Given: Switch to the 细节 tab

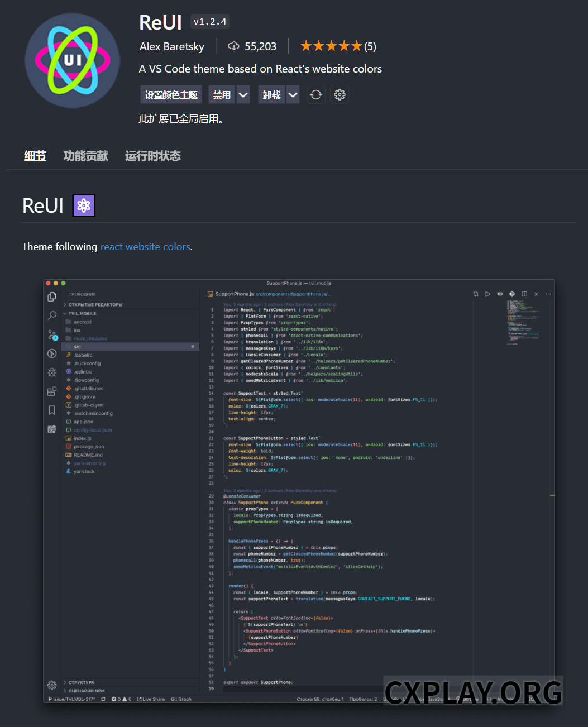Looking at the screenshot, I should (35, 156).
